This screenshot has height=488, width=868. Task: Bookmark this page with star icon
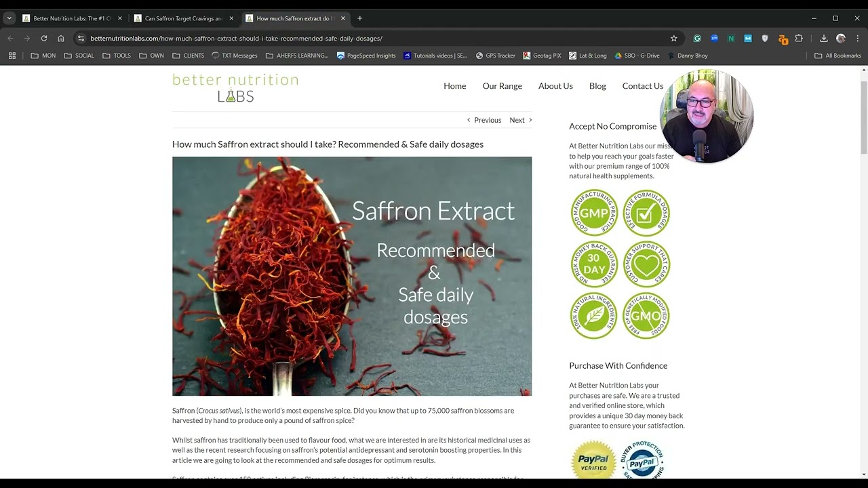coord(673,39)
